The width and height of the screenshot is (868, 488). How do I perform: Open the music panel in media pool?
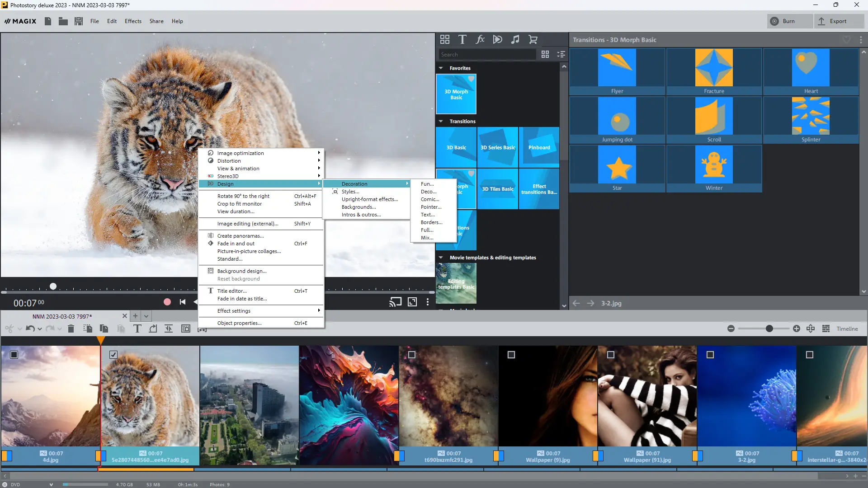pyautogui.click(x=515, y=39)
